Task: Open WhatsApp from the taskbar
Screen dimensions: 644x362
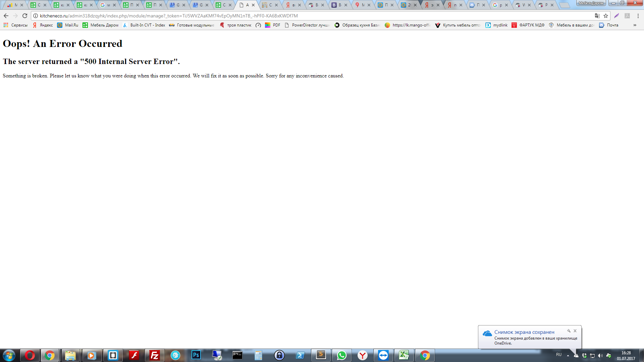Action: pos(341,355)
